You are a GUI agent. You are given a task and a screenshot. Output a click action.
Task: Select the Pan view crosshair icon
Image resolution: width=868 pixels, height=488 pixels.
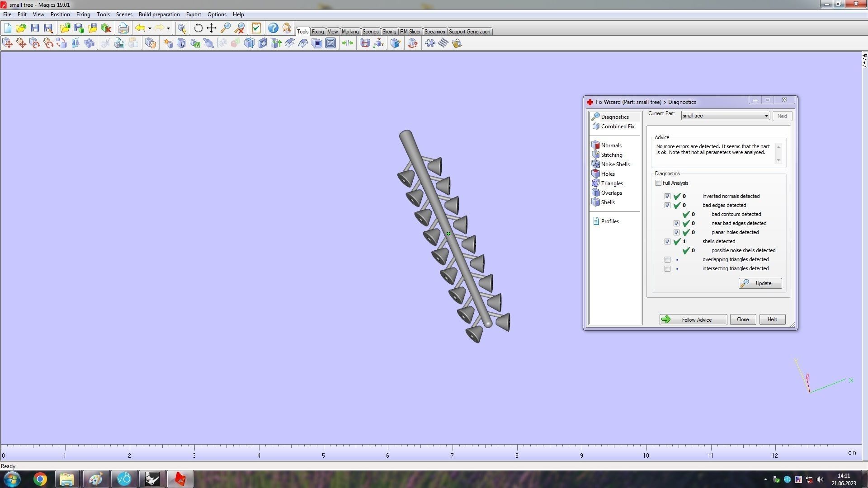click(x=212, y=28)
